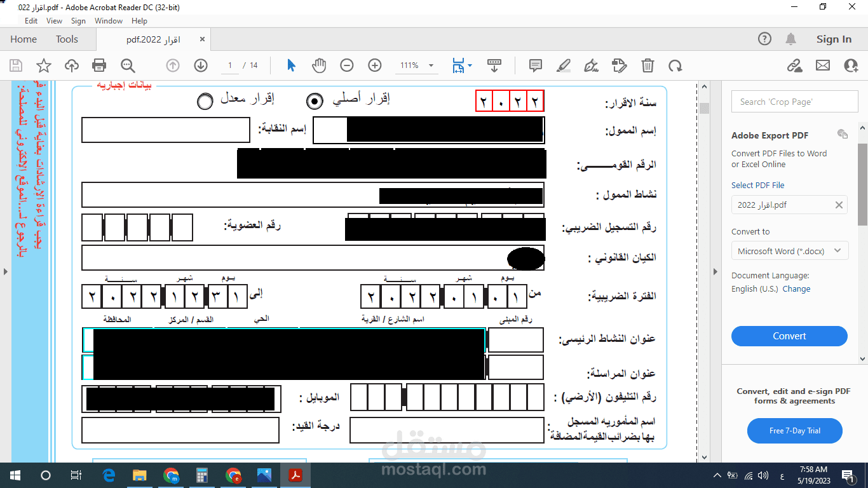Remove selected file اقرار 2022.pdf

tap(839, 205)
